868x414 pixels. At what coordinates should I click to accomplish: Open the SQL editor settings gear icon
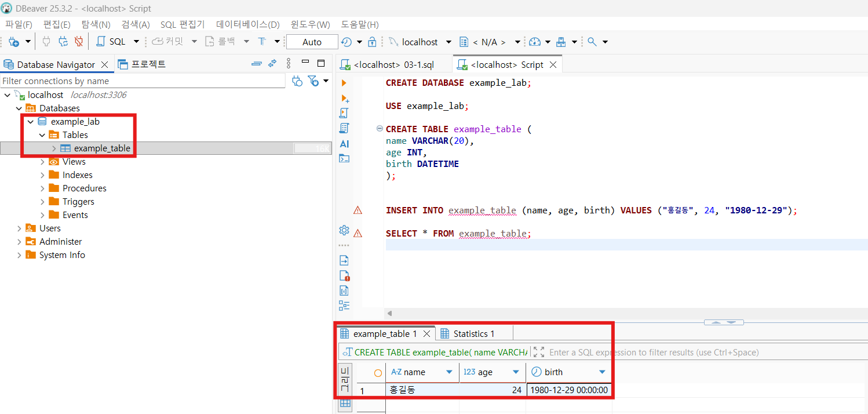344,230
